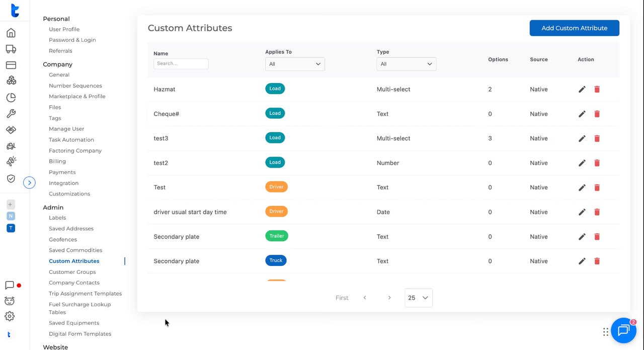
Task: Open the Type filter dropdown
Action: (x=407, y=64)
